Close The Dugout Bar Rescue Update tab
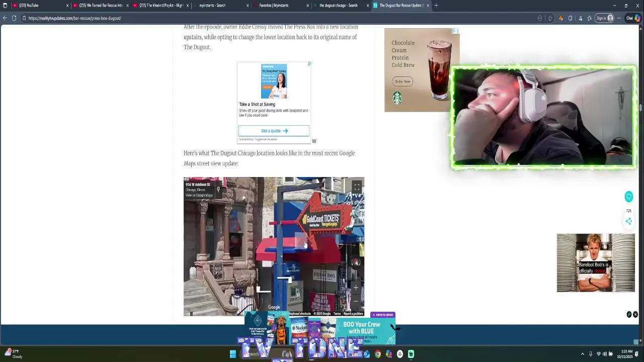Image resolution: width=644 pixels, height=362 pixels. (x=428, y=6)
